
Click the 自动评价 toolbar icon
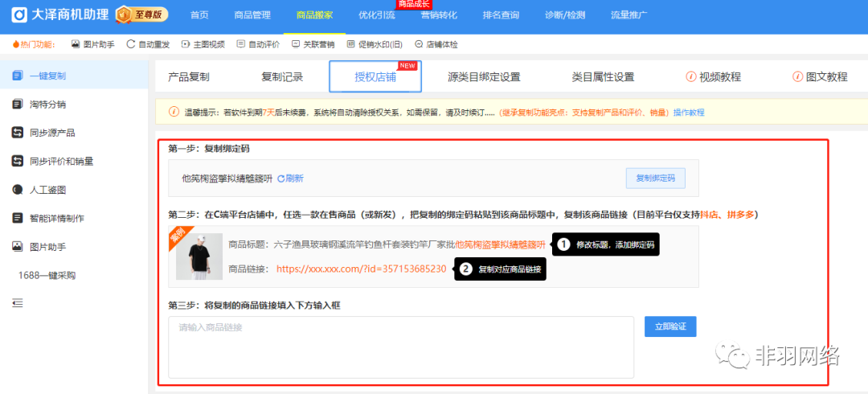coord(242,44)
